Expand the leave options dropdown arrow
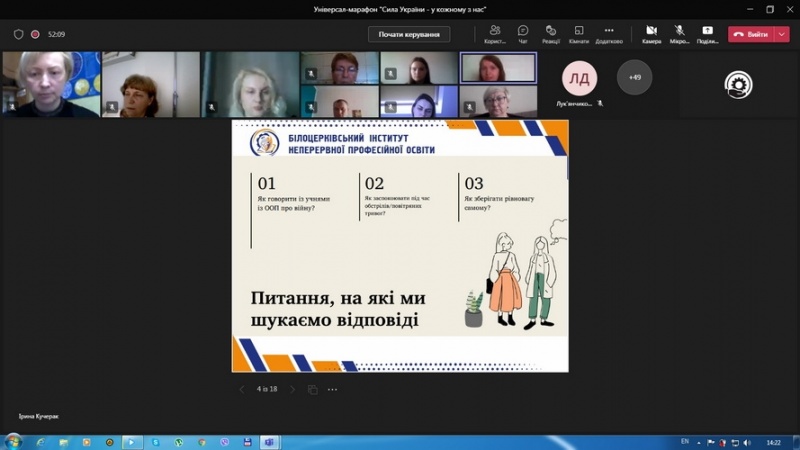Image resolution: width=800 pixels, height=450 pixels. click(x=782, y=34)
